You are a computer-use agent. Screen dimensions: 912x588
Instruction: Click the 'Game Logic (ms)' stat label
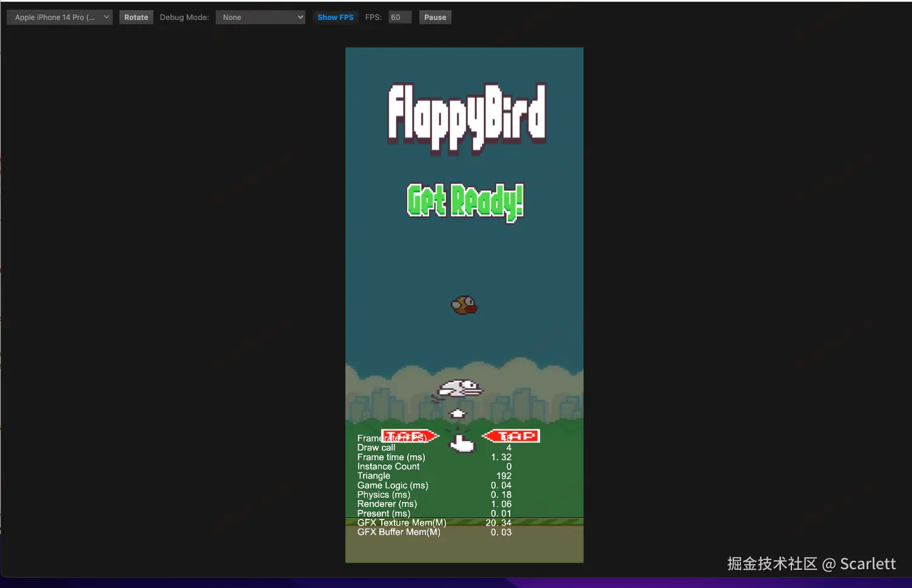point(393,486)
